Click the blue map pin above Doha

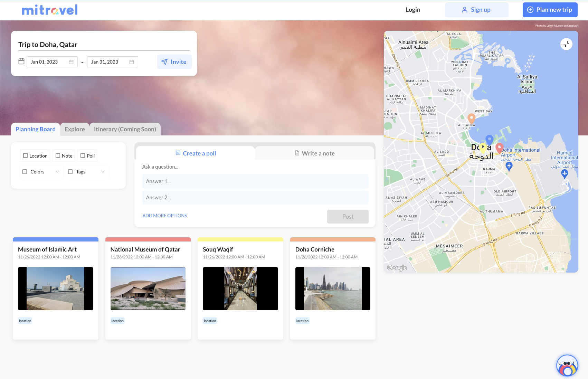pos(489,139)
